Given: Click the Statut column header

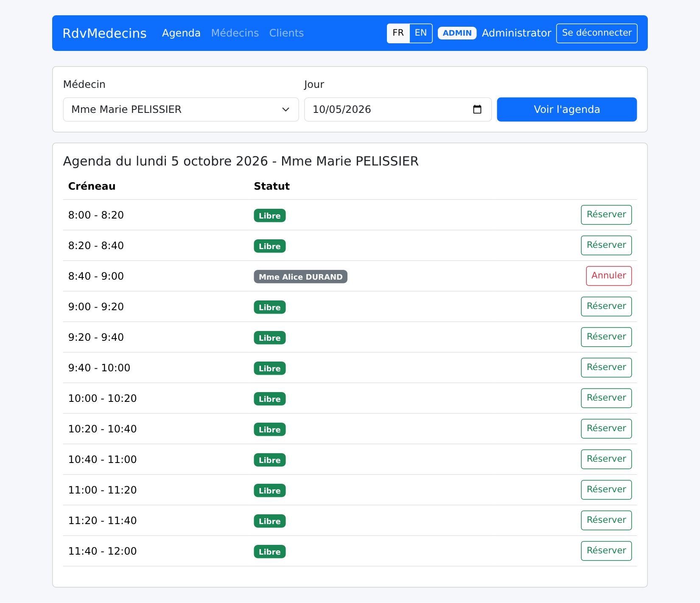Looking at the screenshot, I should pyautogui.click(x=272, y=186).
